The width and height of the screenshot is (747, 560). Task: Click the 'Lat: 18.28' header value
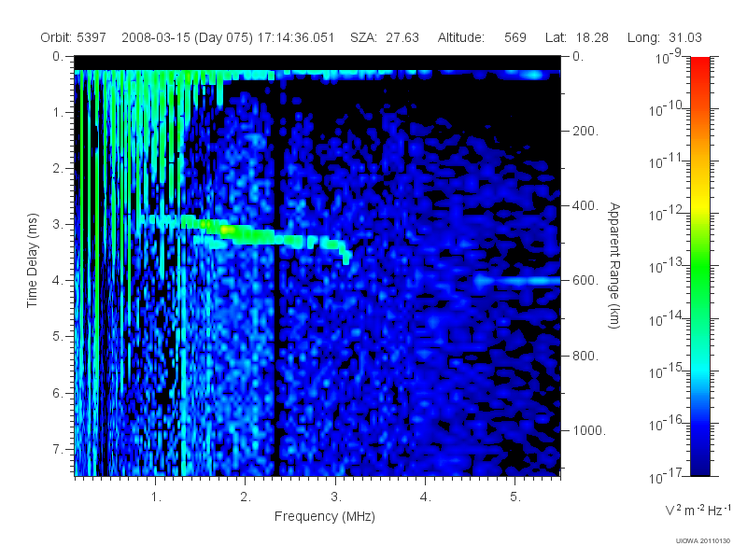pyautogui.click(x=577, y=37)
